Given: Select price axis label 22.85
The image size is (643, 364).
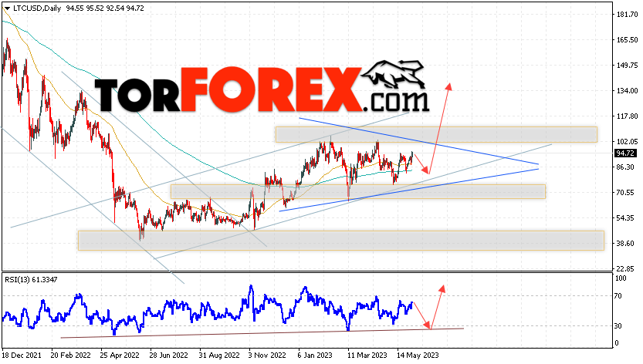Looking at the screenshot, I should point(625,269).
